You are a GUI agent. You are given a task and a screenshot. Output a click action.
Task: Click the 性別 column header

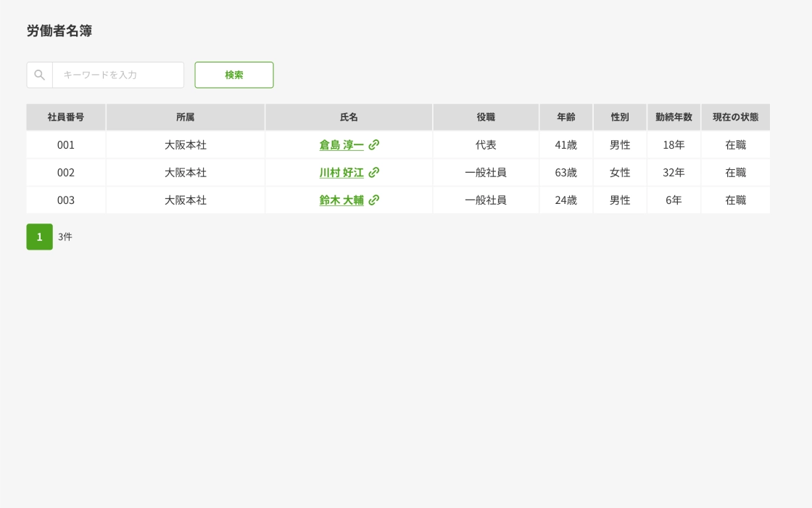pyautogui.click(x=620, y=117)
